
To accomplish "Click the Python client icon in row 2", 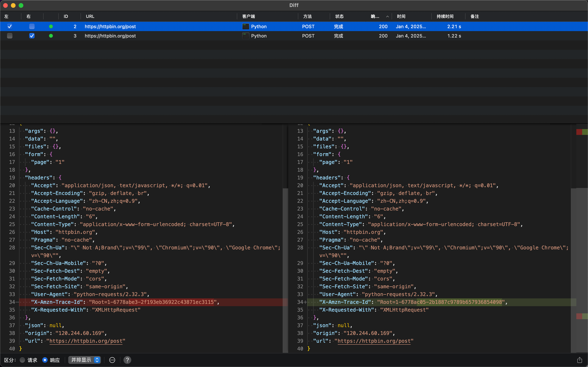I will pyautogui.click(x=246, y=26).
